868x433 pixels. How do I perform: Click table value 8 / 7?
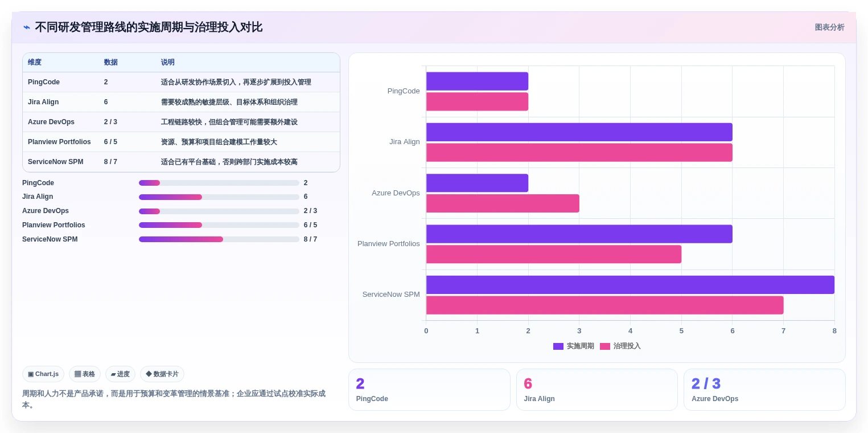click(x=110, y=162)
